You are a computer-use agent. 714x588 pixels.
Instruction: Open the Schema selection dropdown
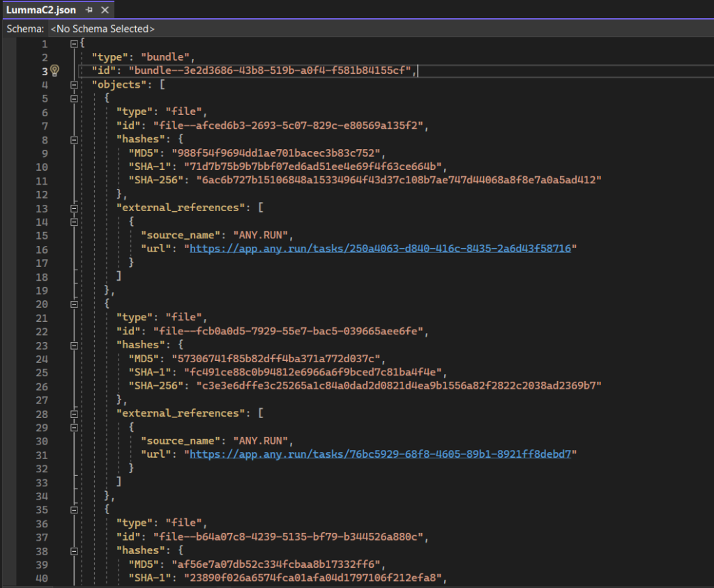coord(102,29)
